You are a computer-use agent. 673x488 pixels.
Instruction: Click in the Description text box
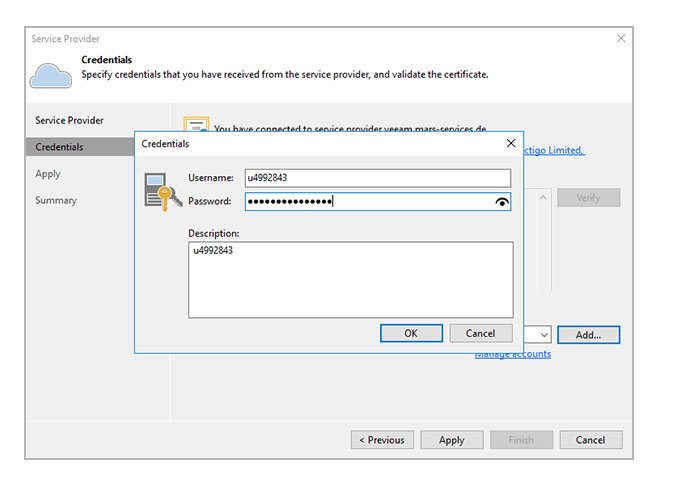[350, 280]
